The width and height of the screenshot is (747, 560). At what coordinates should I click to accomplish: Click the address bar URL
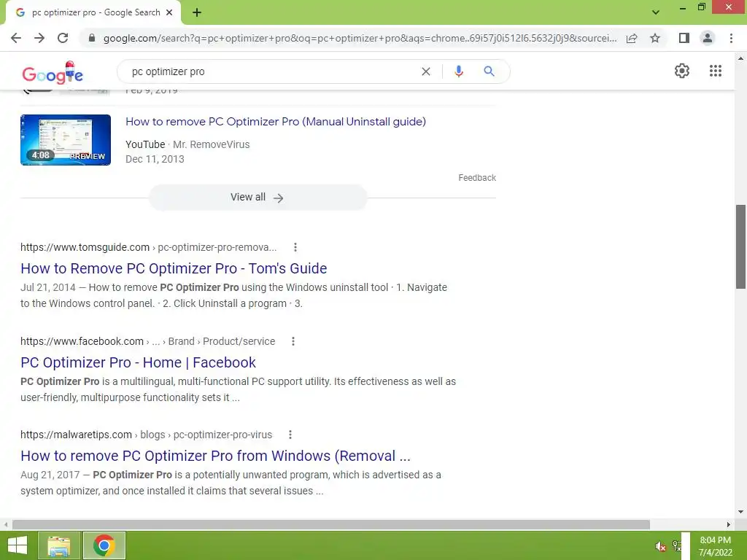360,38
